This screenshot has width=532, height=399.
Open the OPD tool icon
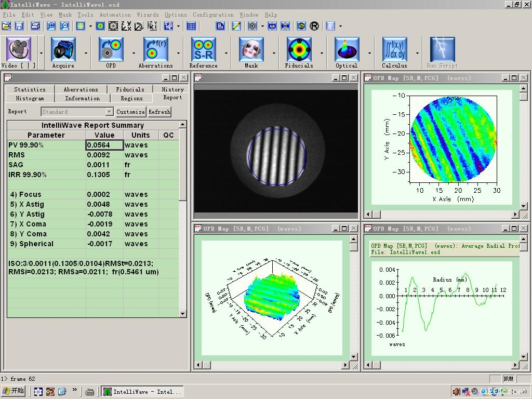tap(111, 49)
